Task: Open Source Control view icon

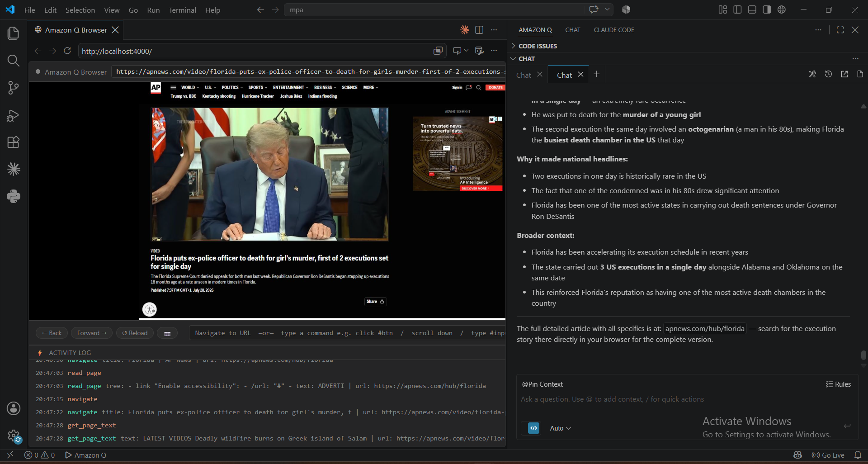Action: 14,88
